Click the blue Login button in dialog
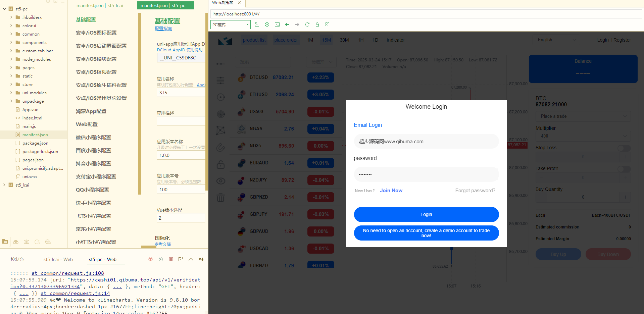The height and width of the screenshot is (314, 644). point(426,214)
